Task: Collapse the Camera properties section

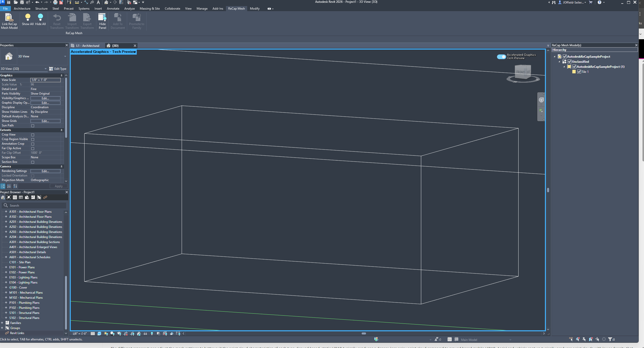Action: (61, 166)
